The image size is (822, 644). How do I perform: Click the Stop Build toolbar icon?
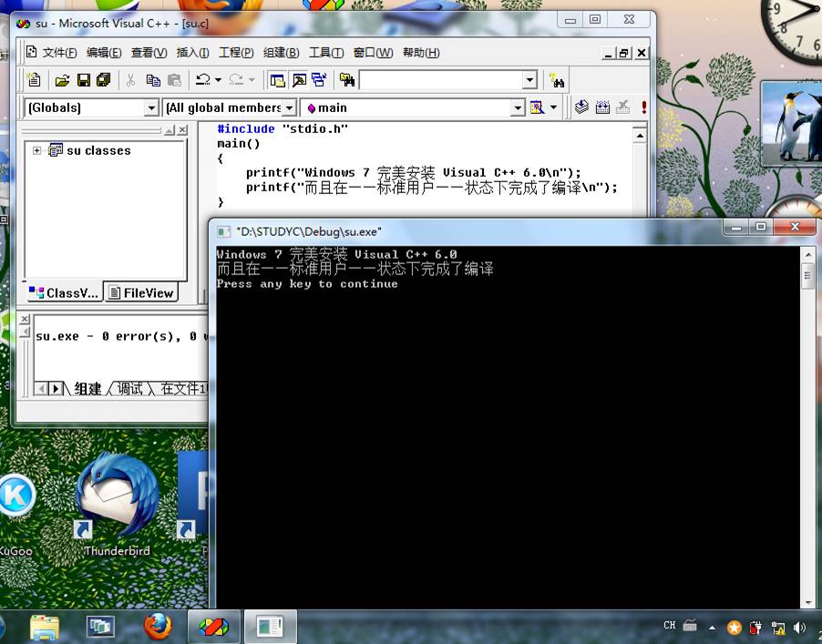622,107
